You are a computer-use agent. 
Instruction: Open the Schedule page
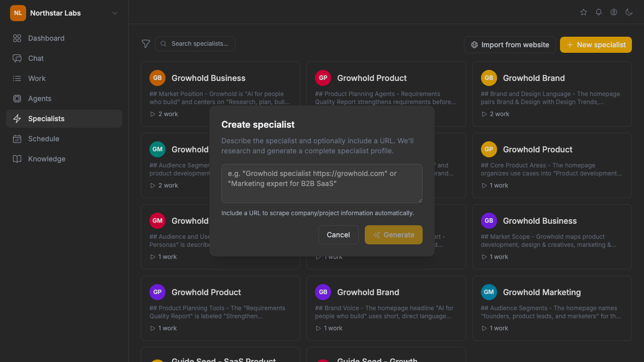tap(64, 139)
